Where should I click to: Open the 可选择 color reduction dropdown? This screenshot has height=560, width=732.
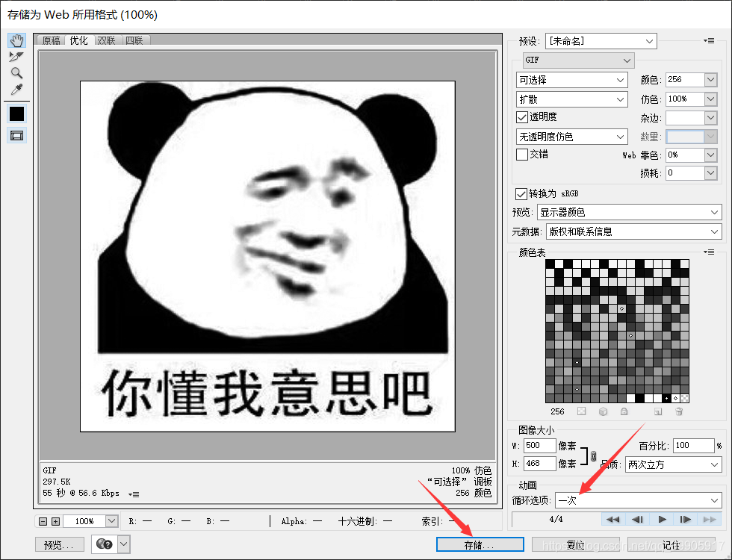click(x=571, y=81)
